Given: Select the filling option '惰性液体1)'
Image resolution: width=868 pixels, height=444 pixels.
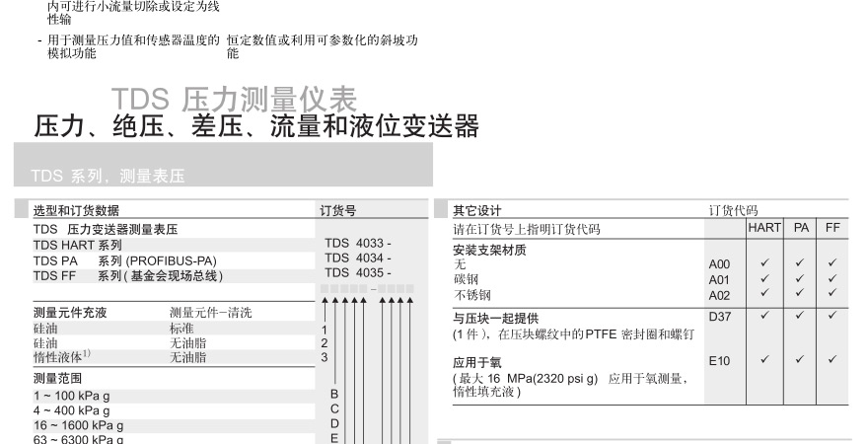Looking at the screenshot, I should click(61, 357).
